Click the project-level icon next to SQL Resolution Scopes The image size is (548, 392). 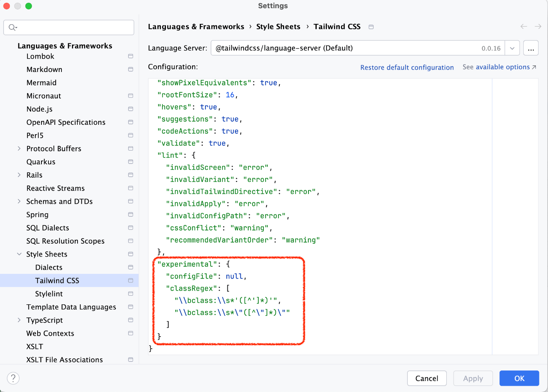(131, 241)
